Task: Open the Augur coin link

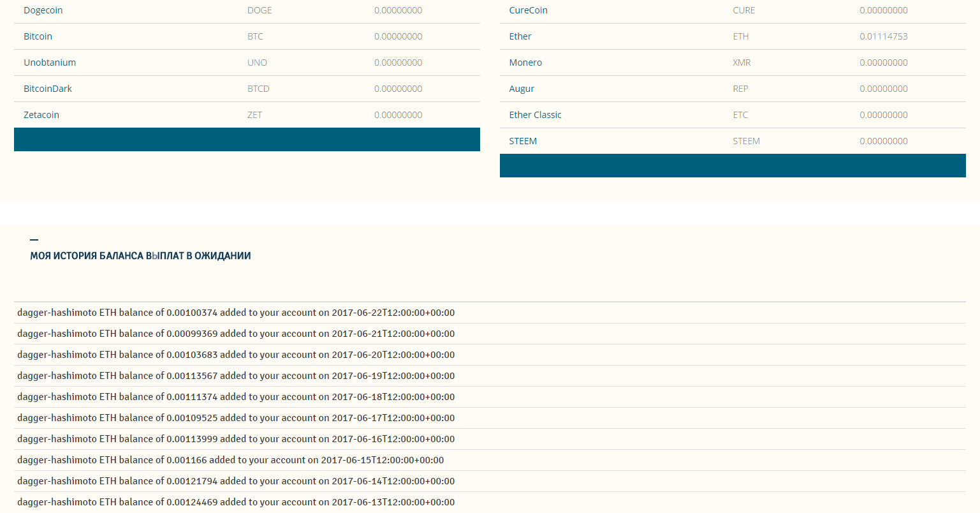Action: tap(522, 89)
